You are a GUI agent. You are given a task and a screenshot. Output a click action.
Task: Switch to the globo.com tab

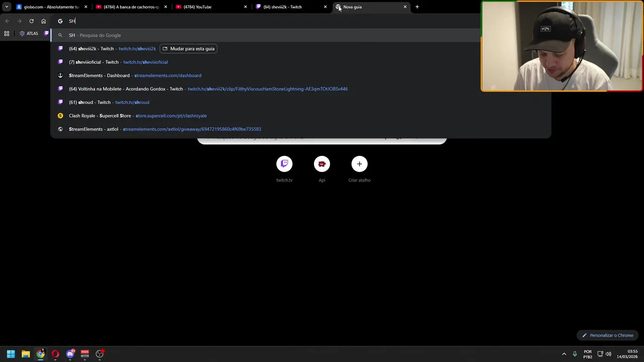coord(51,7)
